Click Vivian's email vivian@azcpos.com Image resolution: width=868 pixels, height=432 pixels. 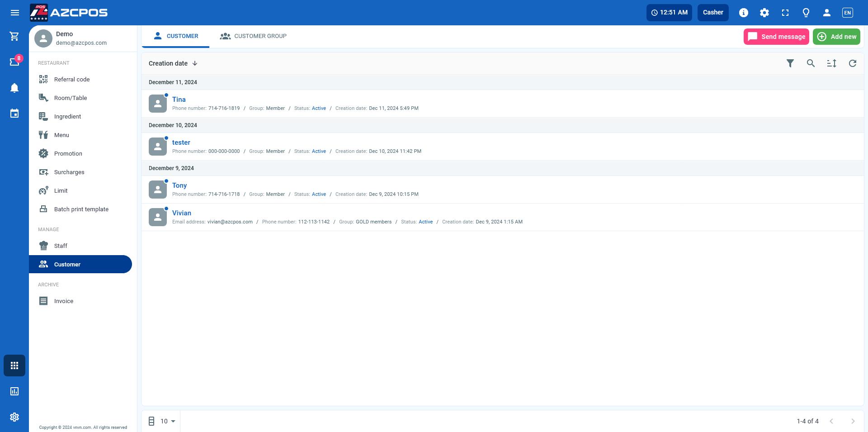(x=230, y=222)
